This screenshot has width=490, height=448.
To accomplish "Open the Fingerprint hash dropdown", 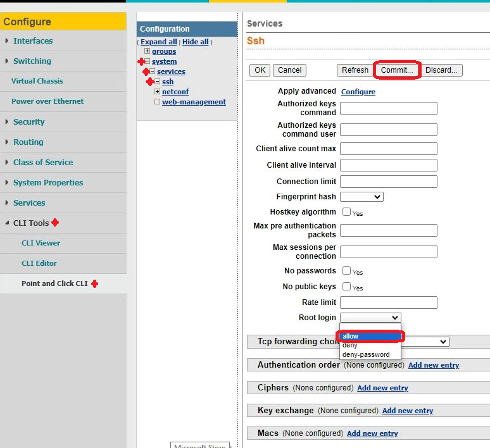I will click(x=361, y=197).
